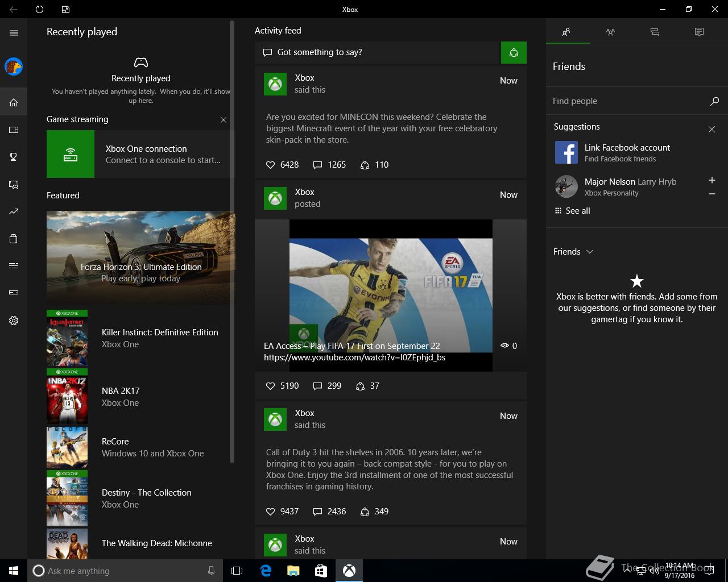
Task: Open NBA 2K17 game listing
Action: [x=140, y=397]
